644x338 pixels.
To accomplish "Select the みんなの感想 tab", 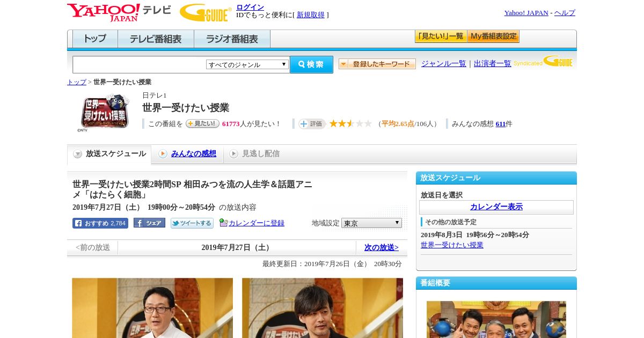I will coord(187,154).
